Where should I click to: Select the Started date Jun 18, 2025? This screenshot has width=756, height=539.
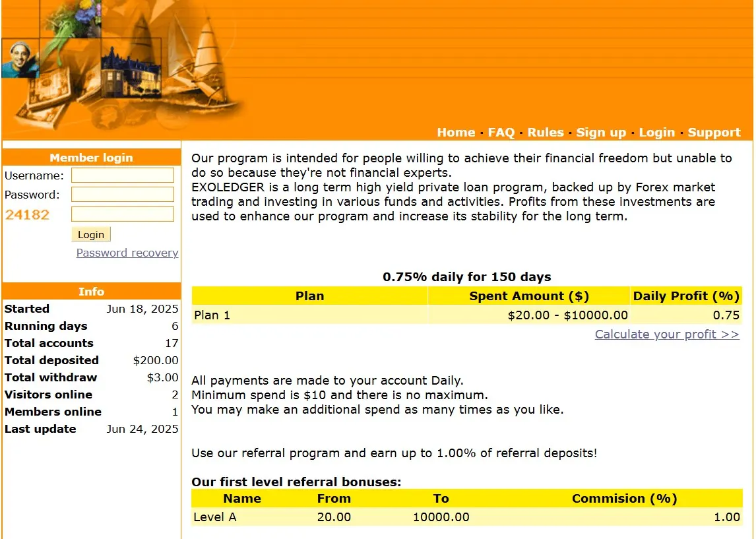point(142,309)
